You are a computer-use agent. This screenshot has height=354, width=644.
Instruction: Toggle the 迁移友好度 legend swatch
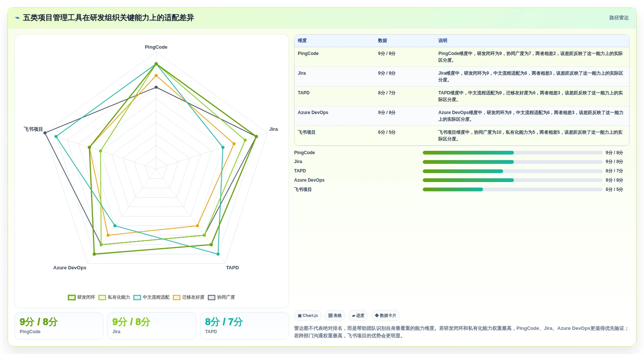tap(177, 298)
